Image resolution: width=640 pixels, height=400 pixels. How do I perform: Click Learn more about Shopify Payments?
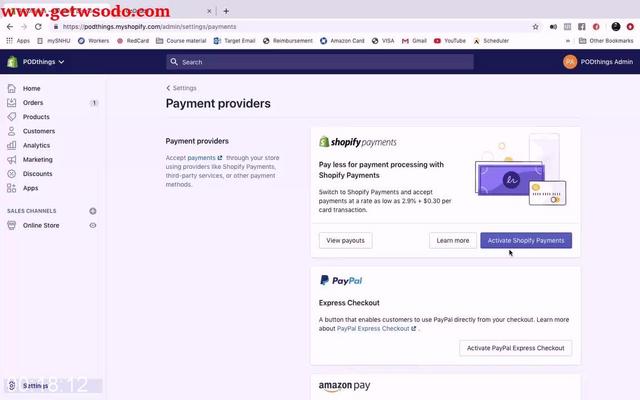click(453, 240)
